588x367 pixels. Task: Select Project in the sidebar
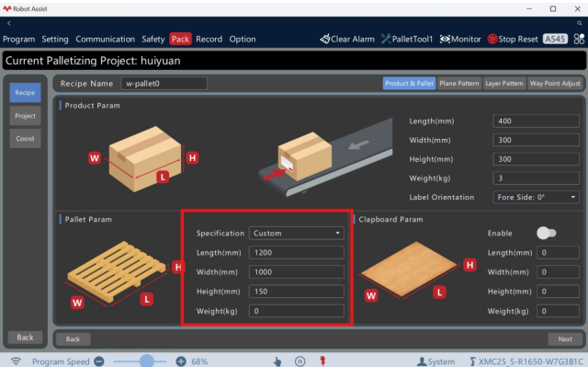(x=25, y=116)
